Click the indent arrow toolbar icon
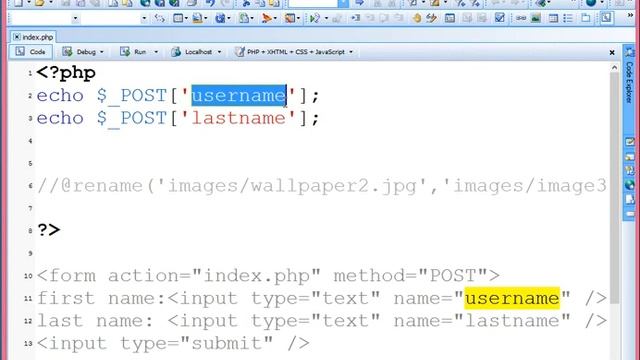The height and width of the screenshot is (360, 640). coord(356,18)
